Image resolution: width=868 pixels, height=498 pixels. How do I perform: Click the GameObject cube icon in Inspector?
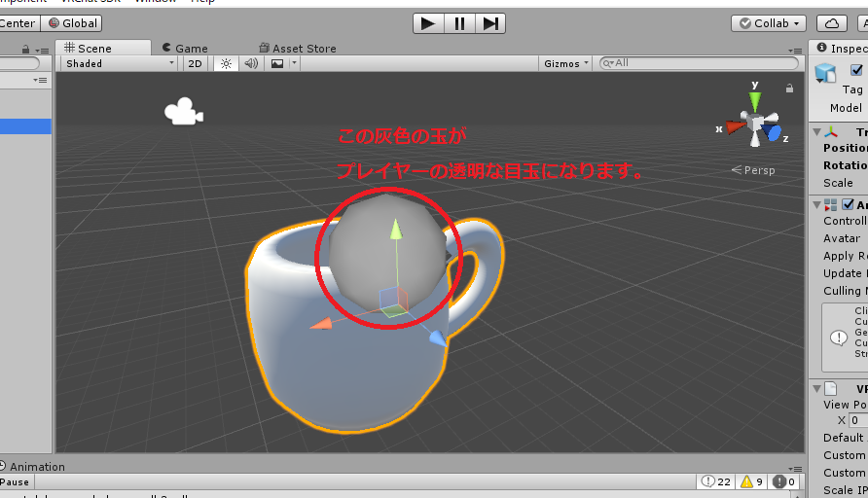coord(825,73)
